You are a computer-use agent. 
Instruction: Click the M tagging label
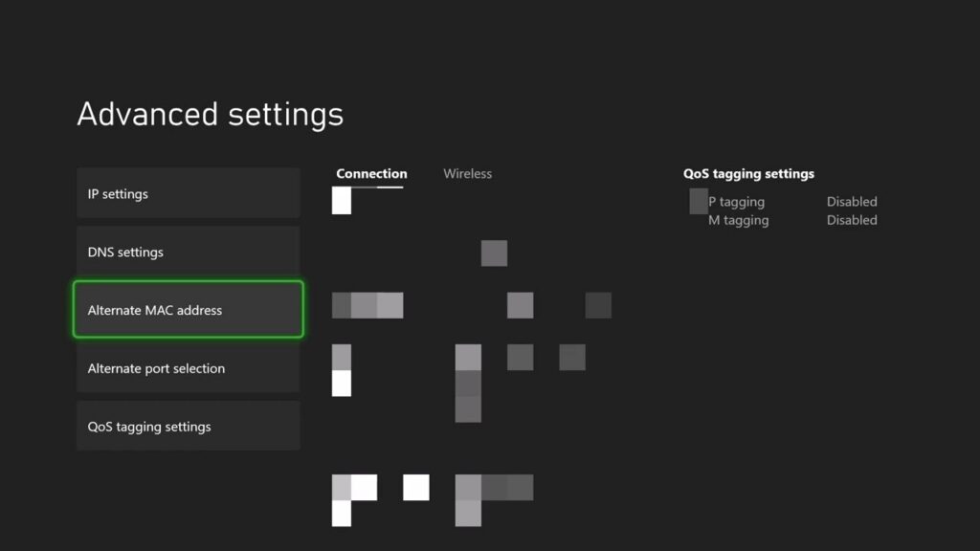(x=738, y=220)
